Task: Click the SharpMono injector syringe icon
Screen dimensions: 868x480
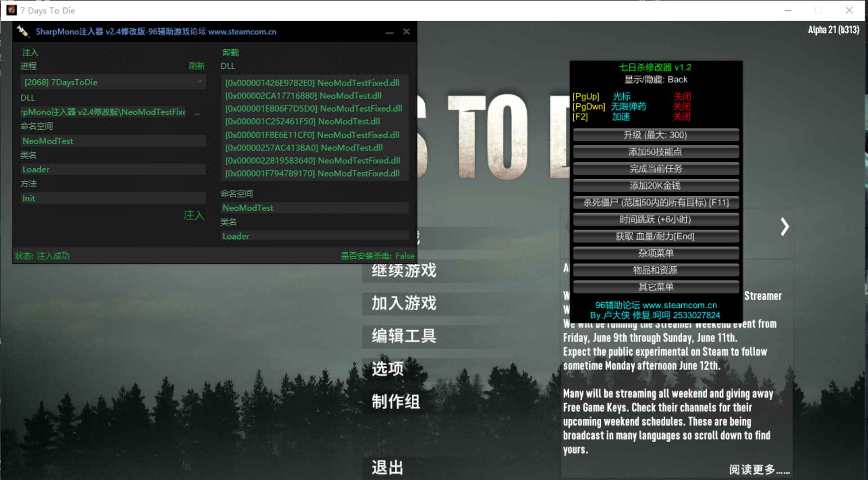Action: (x=22, y=32)
